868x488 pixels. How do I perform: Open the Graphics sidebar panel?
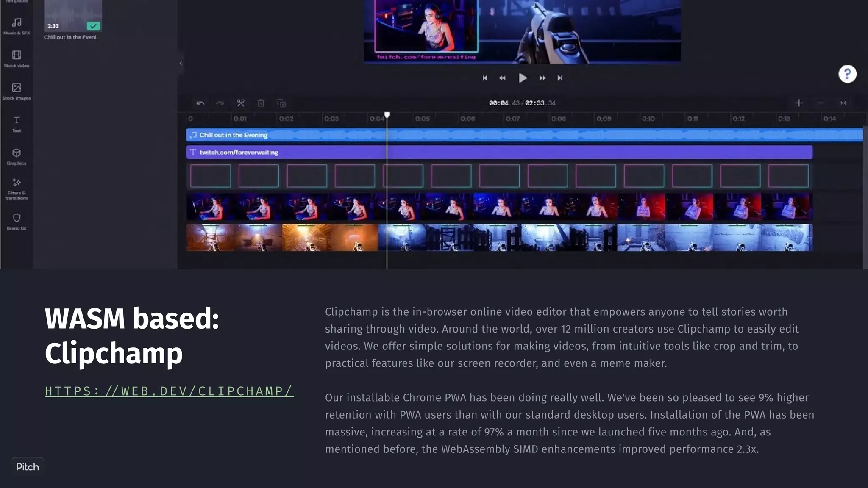click(x=17, y=156)
